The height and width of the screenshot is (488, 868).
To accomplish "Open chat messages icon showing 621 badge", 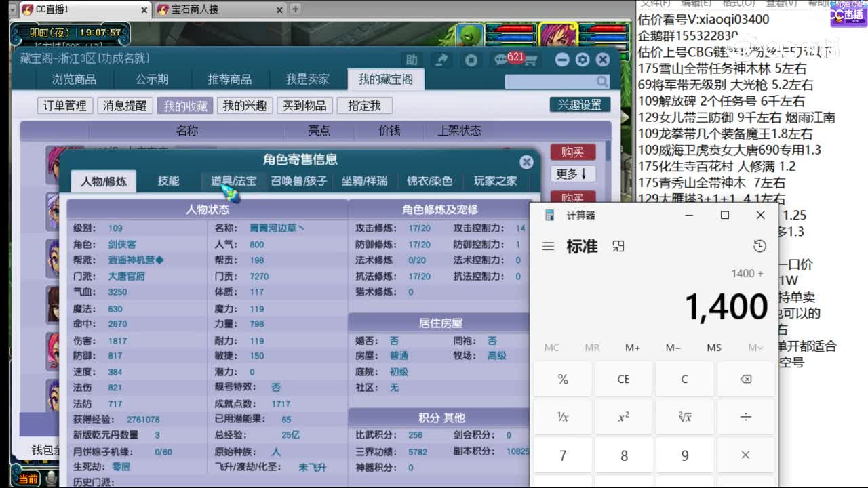I will click(x=502, y=60).
